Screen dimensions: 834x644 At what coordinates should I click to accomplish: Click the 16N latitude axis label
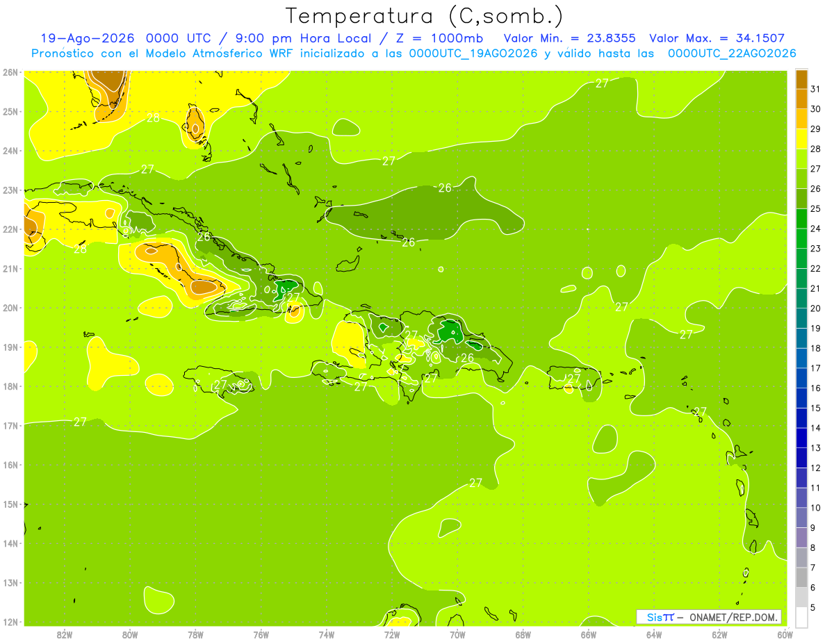10,465
